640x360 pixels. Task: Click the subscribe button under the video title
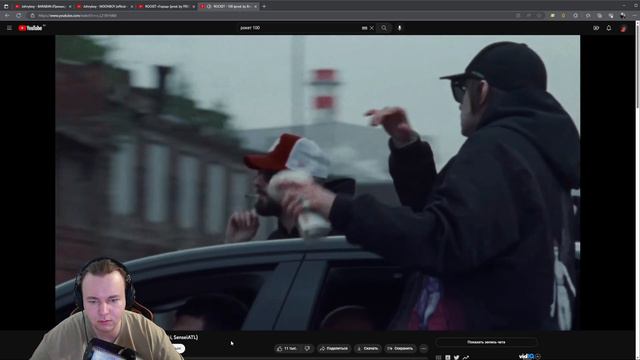[179, 348]
